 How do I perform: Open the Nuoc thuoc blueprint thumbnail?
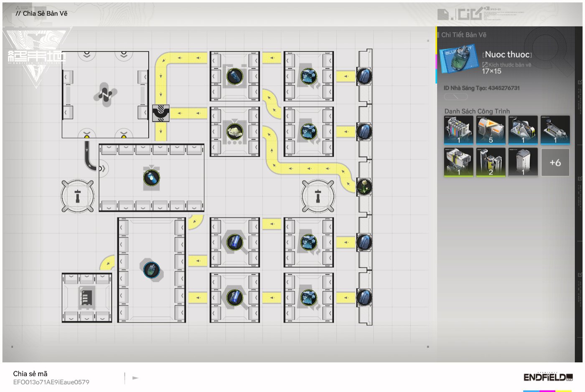[459, 59]
